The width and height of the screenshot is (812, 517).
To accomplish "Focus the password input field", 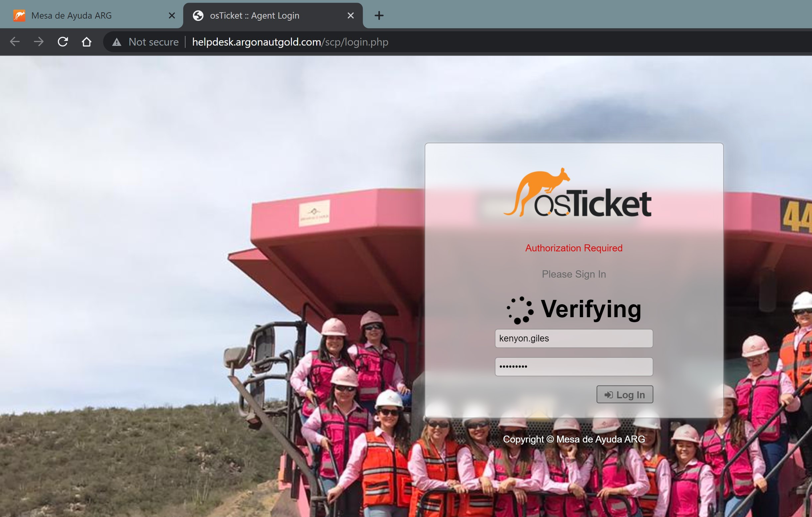I will click(574, 367).
